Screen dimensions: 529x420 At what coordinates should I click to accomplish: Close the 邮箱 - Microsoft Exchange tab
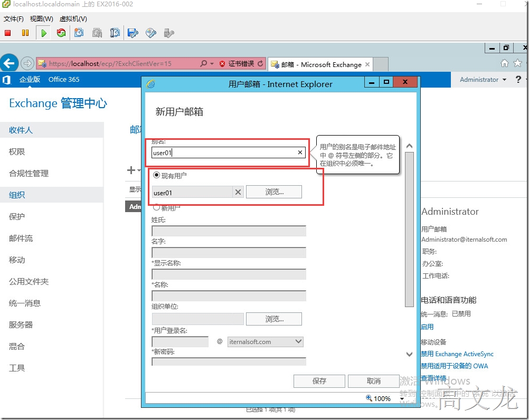367,64
